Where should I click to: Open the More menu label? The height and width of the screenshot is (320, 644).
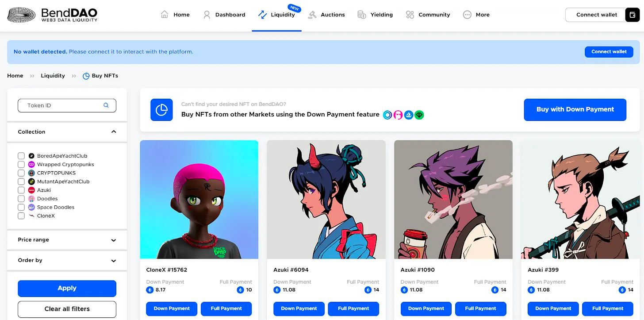[x=483, y=15]
